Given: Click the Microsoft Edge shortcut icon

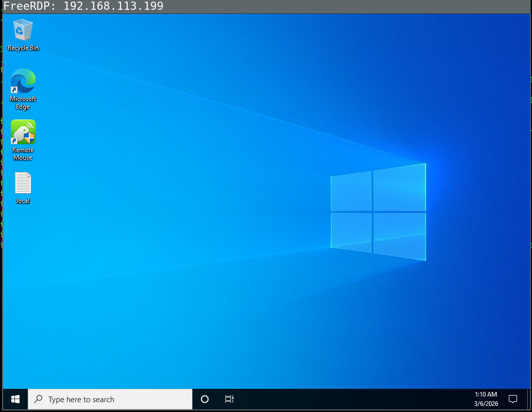Looking at the screenshot, I should (x=23, y=81).
